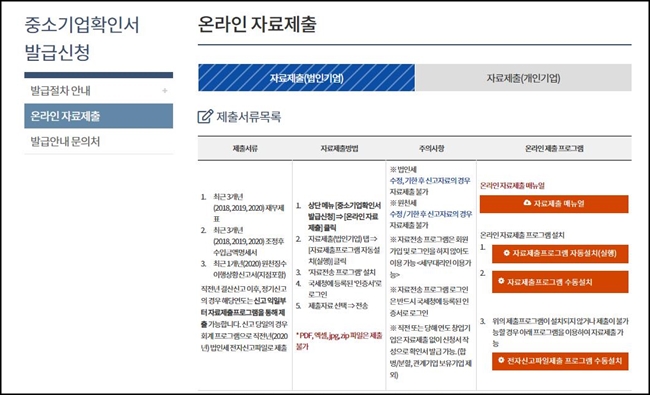Click 자료제출프로그램 수동설치 button

[x=560, y=282]
